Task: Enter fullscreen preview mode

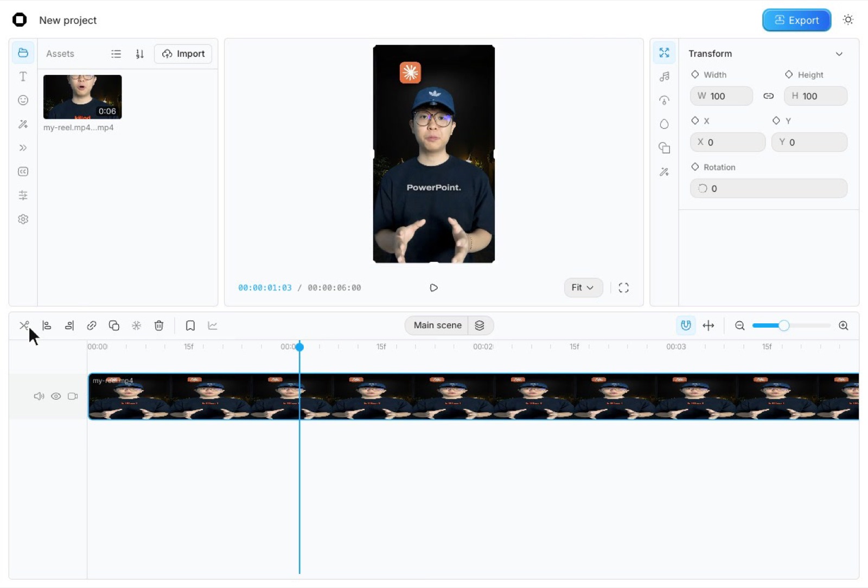Action: (624, 287)
